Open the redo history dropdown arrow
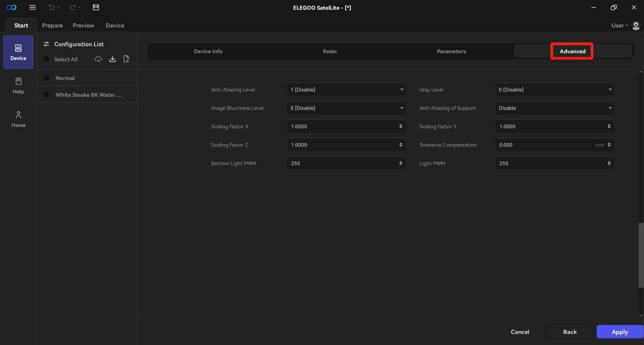 [79, 8]
